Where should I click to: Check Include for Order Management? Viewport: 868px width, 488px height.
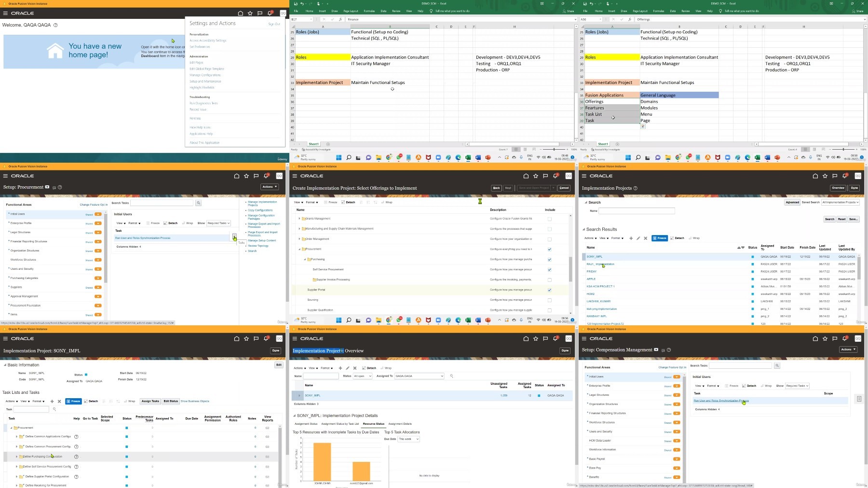(550, 239)
